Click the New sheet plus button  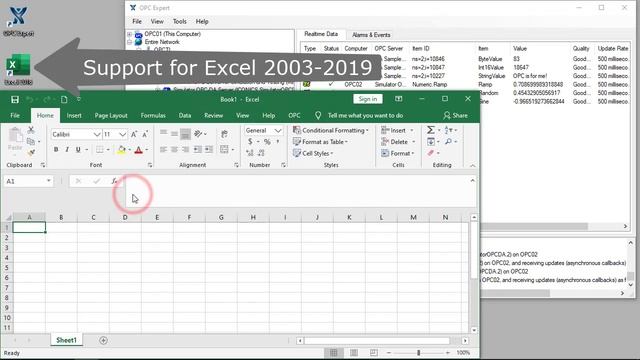pos(103,340)
